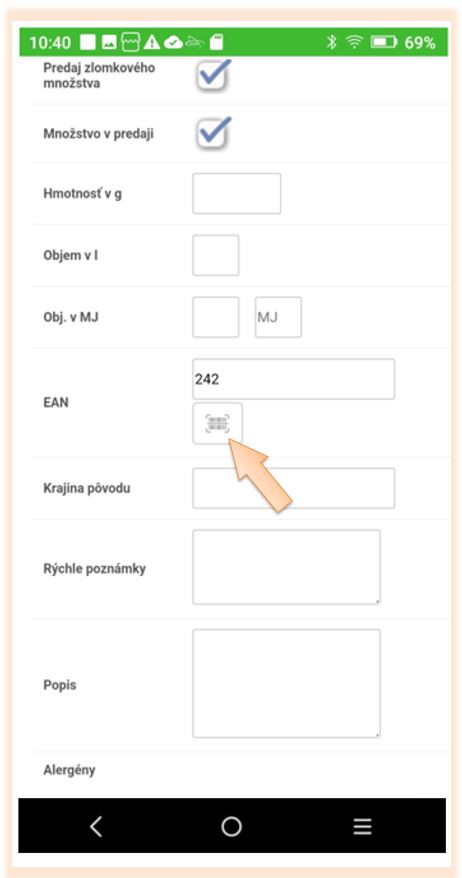This screenshot has width=462, height=878.
Task: Click the EAN field containing 242
Action: (293, 379)
